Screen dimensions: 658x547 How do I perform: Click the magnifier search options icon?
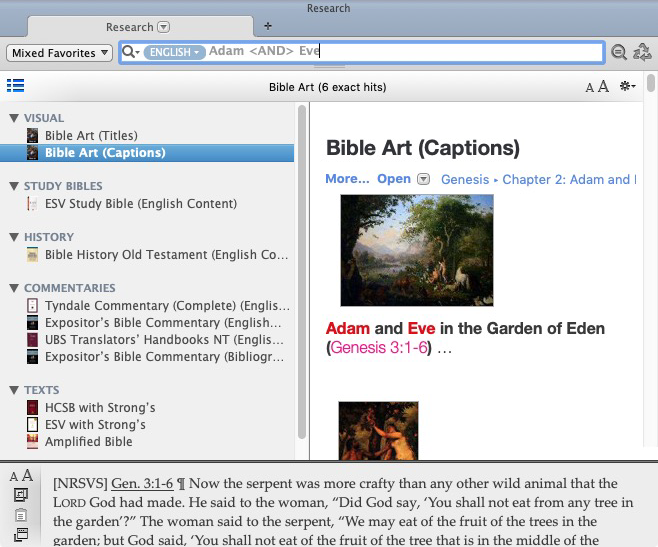coord(130,52)
